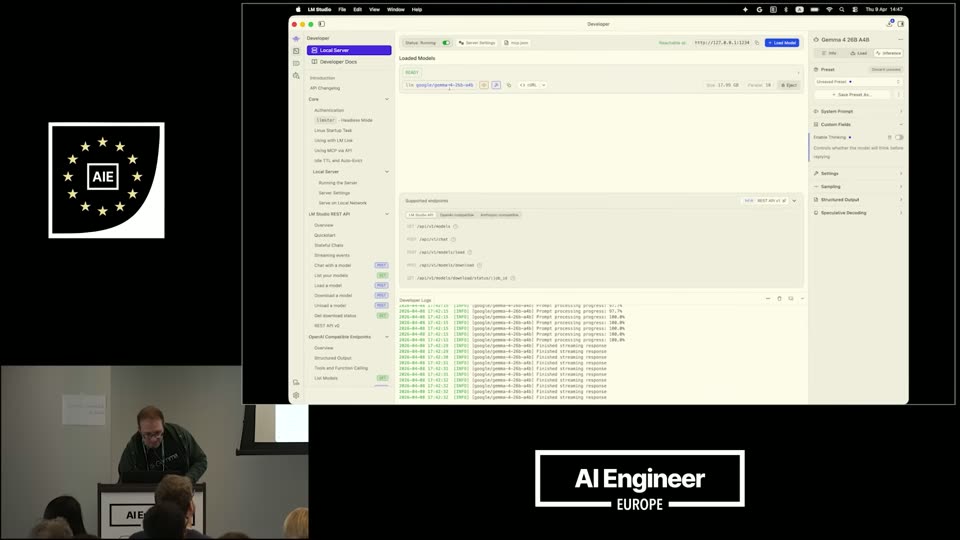This screenshot has width=960, height=540.
Task: Clear developer logs with trash icon
Action: click(779, 299)
